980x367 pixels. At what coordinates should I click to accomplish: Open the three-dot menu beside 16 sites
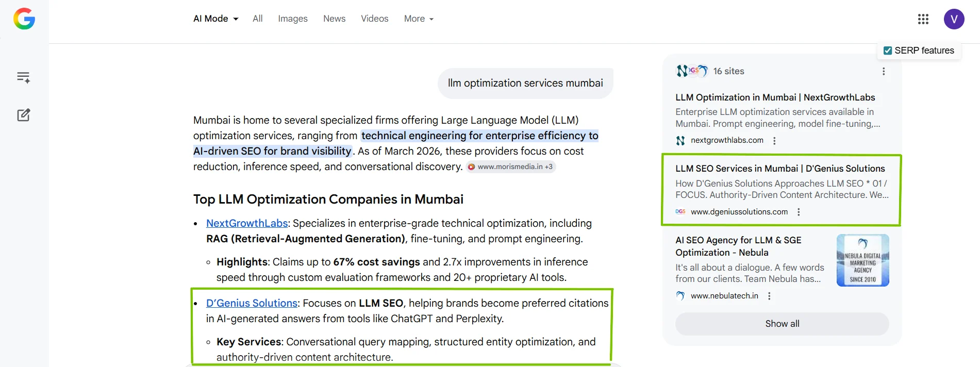point(884,71)
